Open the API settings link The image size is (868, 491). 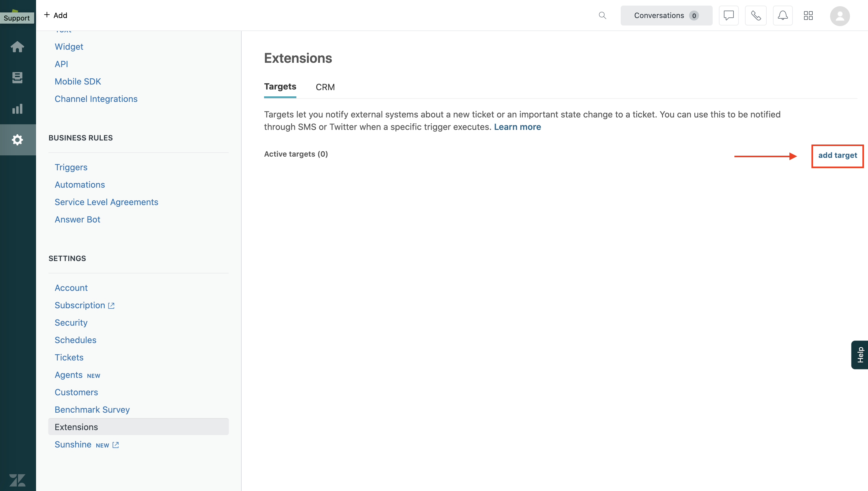61,64
